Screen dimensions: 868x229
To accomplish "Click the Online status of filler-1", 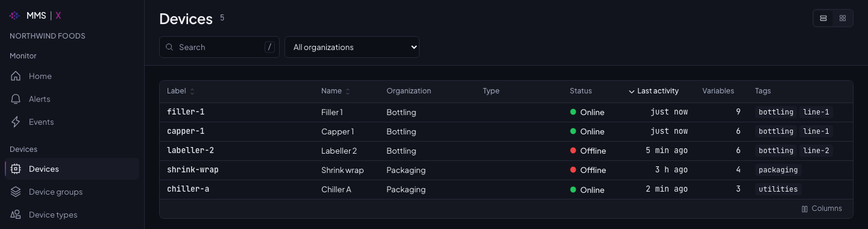I will point(587,112).
